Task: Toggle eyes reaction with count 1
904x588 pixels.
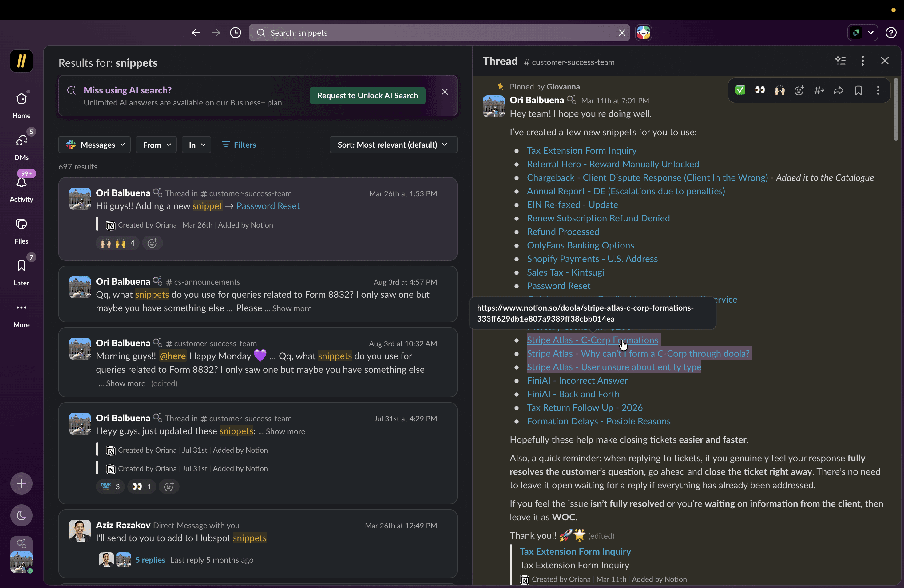Action: click(142, 487)
